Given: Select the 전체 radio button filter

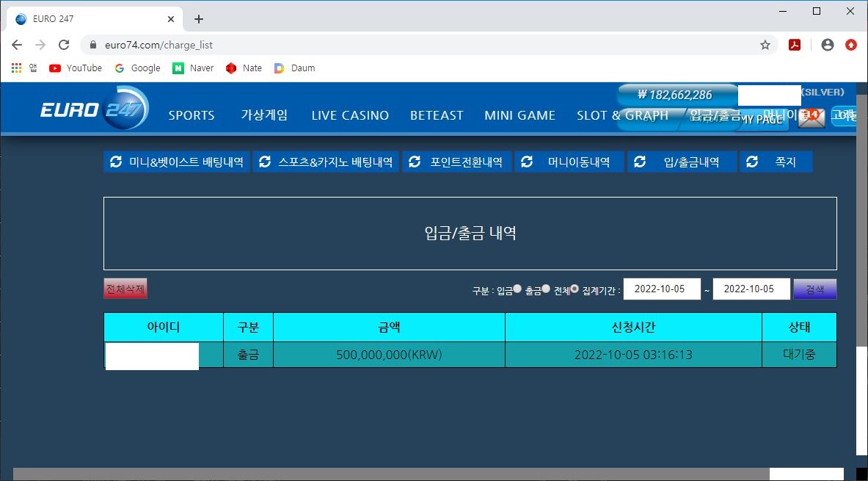Looking at the screenshot, I should (575, 289).
